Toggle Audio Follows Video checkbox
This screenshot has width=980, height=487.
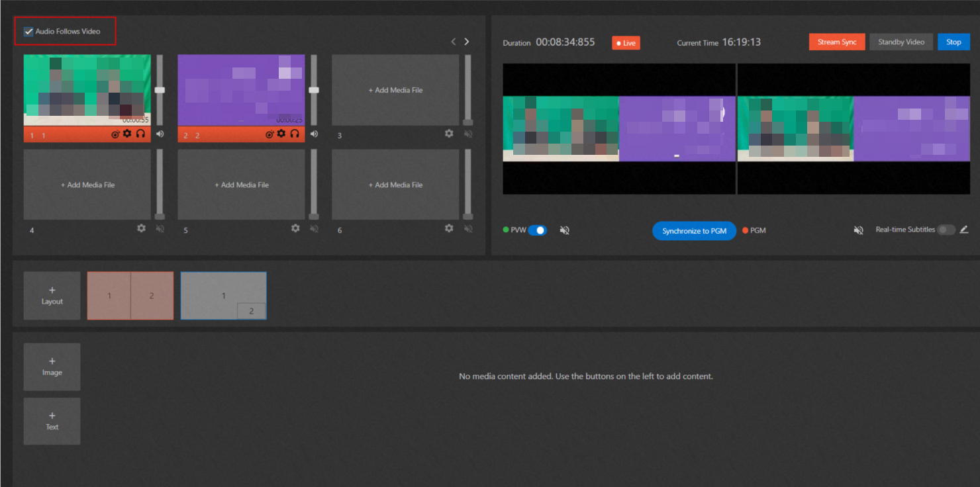[x=28, y=31]
